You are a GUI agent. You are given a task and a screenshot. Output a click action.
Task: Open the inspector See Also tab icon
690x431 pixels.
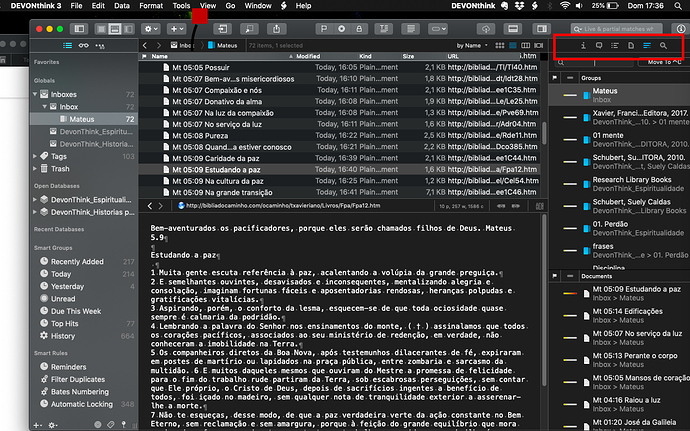647,45
